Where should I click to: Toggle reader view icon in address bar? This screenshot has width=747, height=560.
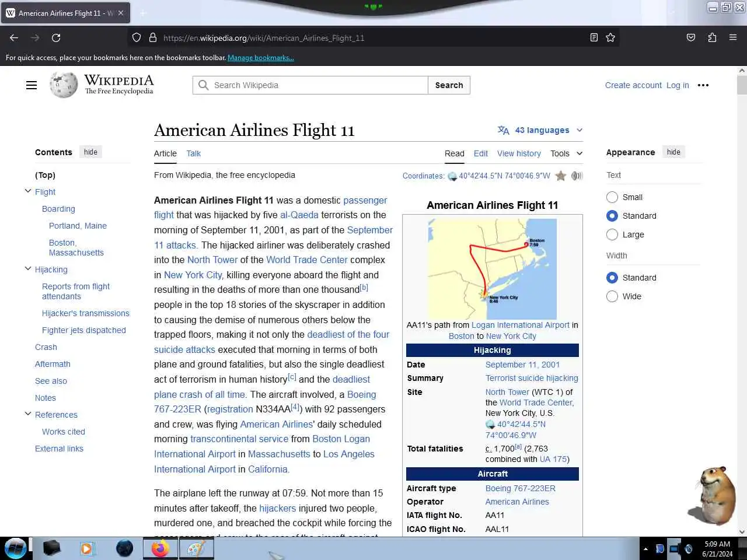(x=594, y=38)
